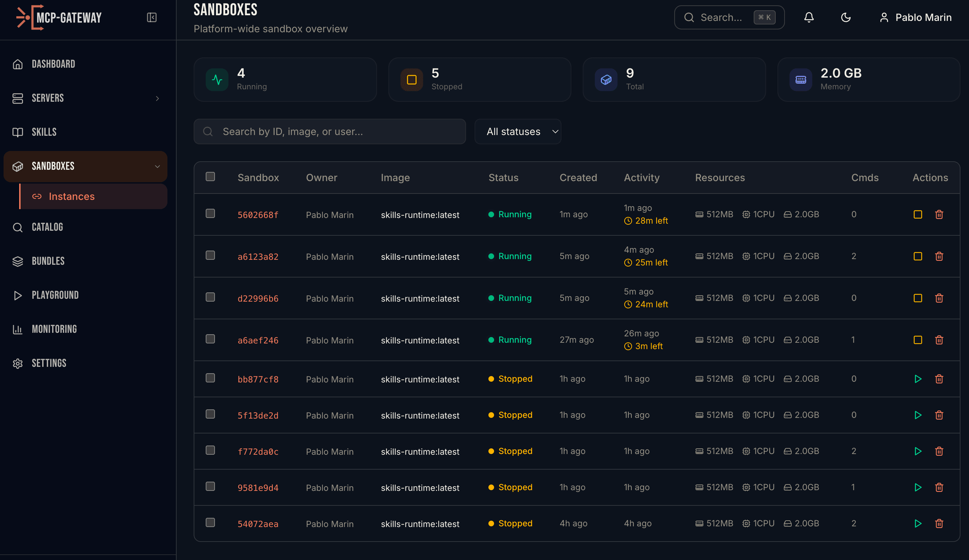Open the Instances page in the sidebar
The image size is (969, 560).
72,196
